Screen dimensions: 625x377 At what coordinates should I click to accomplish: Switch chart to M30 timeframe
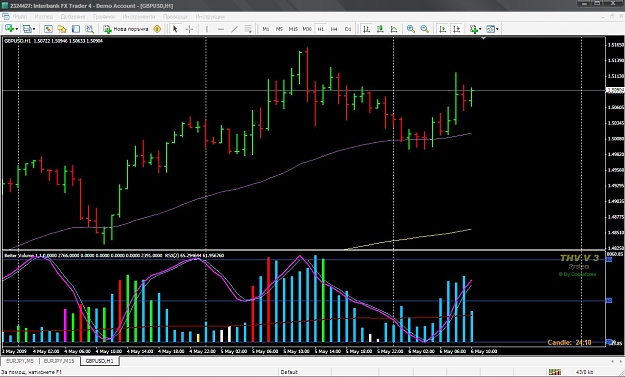307,29
